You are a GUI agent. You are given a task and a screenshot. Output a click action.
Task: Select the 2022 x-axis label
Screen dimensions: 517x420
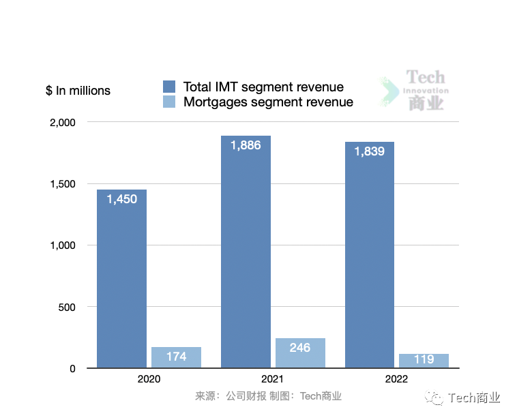point(396,379)
